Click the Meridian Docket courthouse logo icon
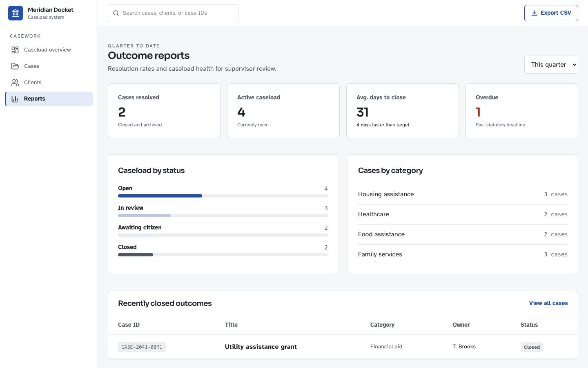This screenshot has height=368, width=588. tap(16, 13)
